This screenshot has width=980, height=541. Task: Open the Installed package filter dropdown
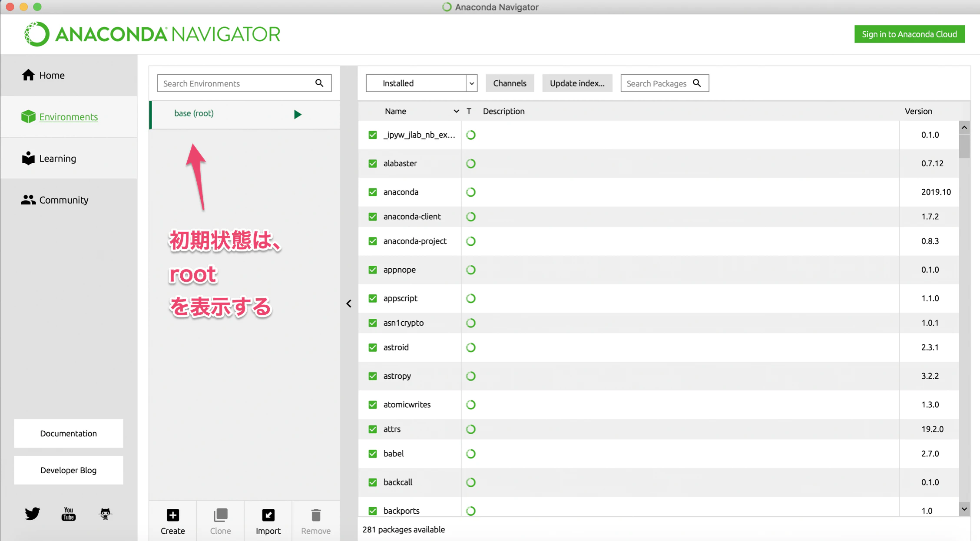[x=421, y=83]
